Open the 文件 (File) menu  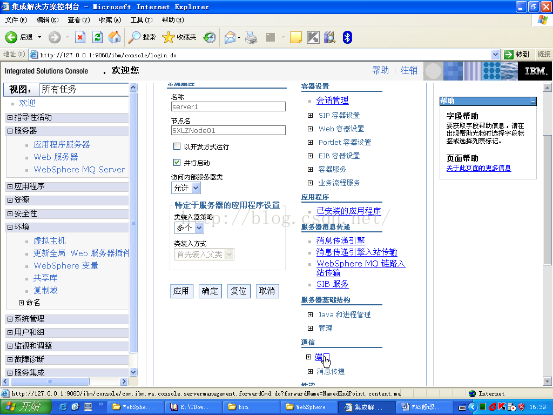tap(16, 20)
